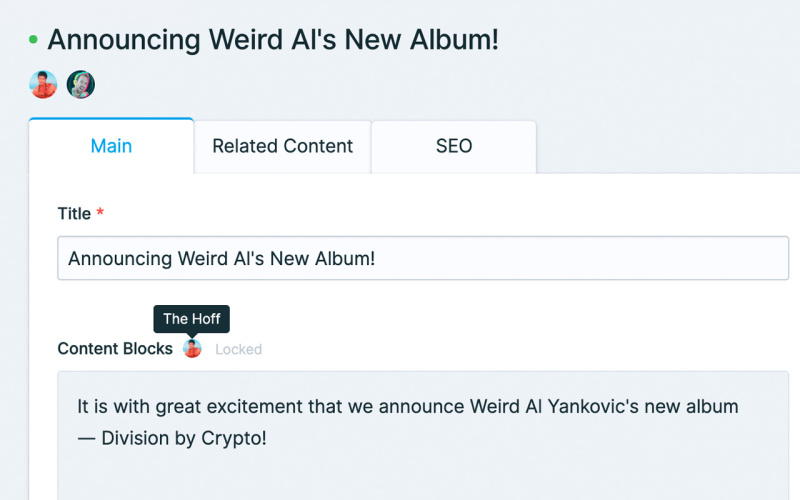This screenshot has width=800, height=500.
Task: Click the red-shirt user avatar below heading
Action: 43,84
